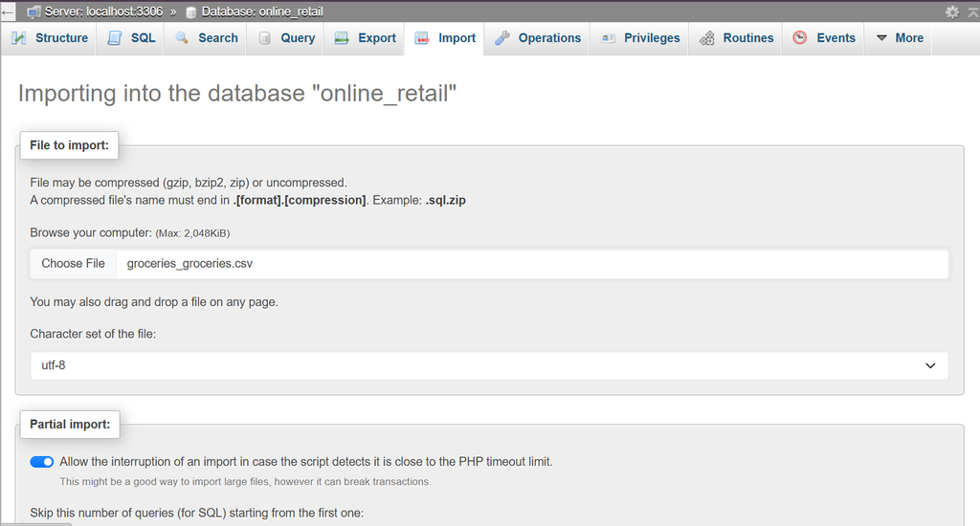Open the SQL tab icon
The image size is (980, 526).
tap(115, 38)
